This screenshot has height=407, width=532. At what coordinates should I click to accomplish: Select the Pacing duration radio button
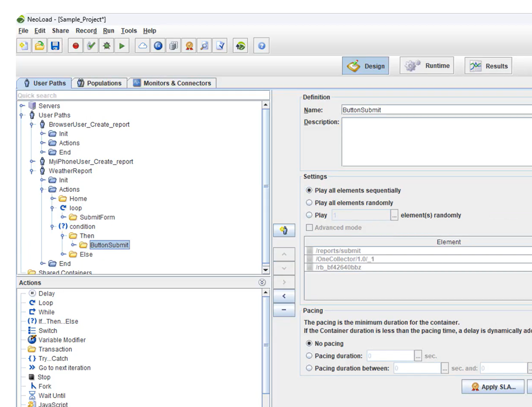click(x=309, y=356)
